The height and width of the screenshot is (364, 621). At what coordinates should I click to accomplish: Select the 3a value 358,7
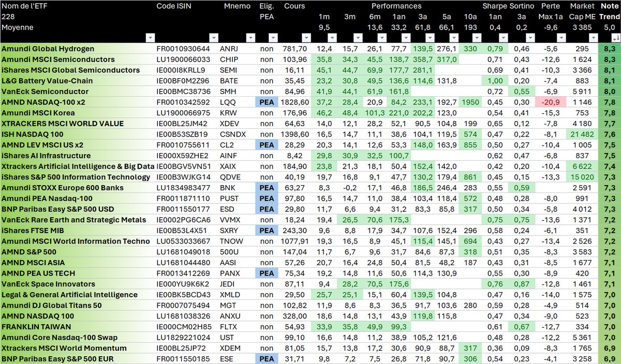[x=424, y=59]
